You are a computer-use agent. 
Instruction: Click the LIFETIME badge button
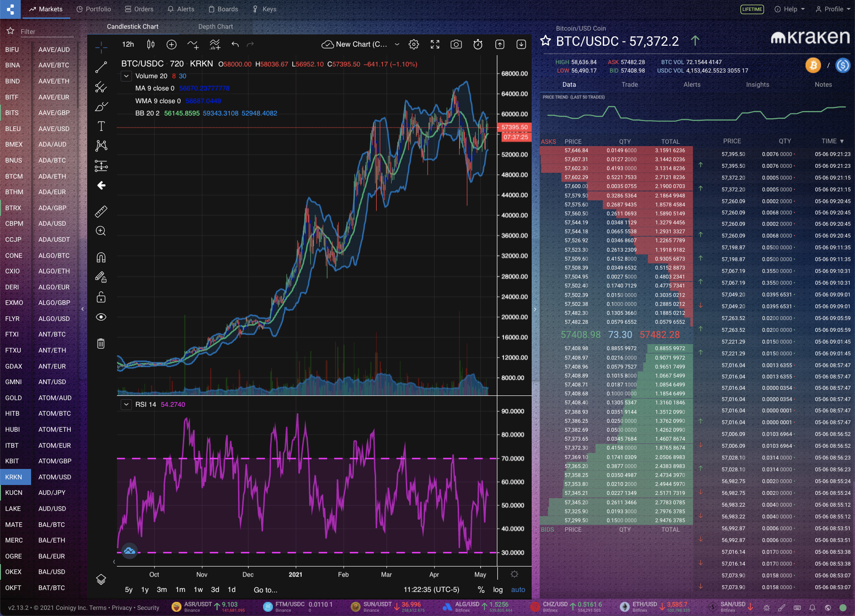[752, 9]
